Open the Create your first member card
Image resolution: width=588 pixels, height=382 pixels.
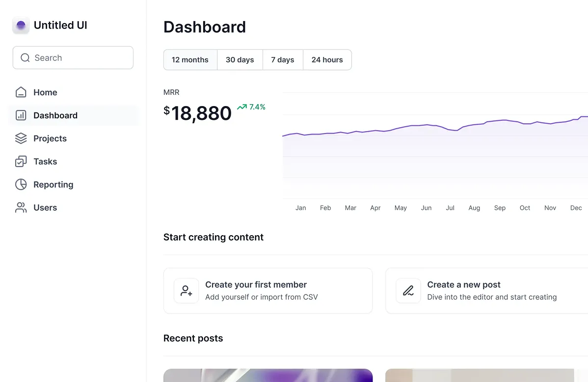(268, 291)
